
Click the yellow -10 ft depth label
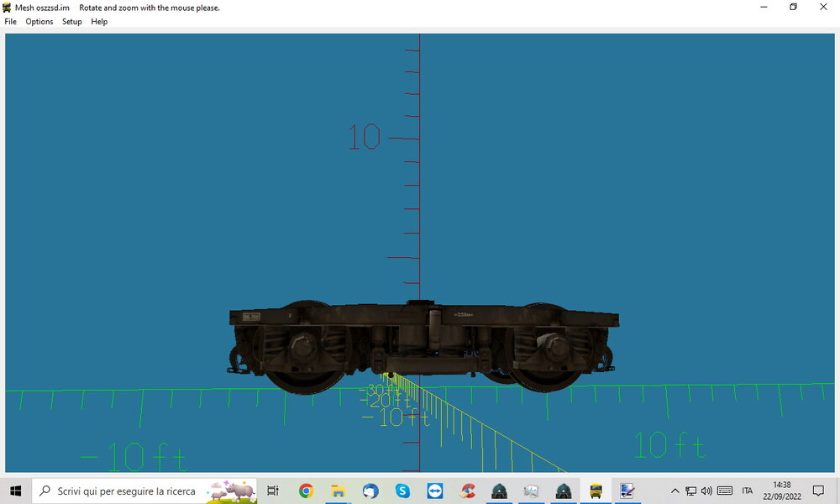coord(396,417)
